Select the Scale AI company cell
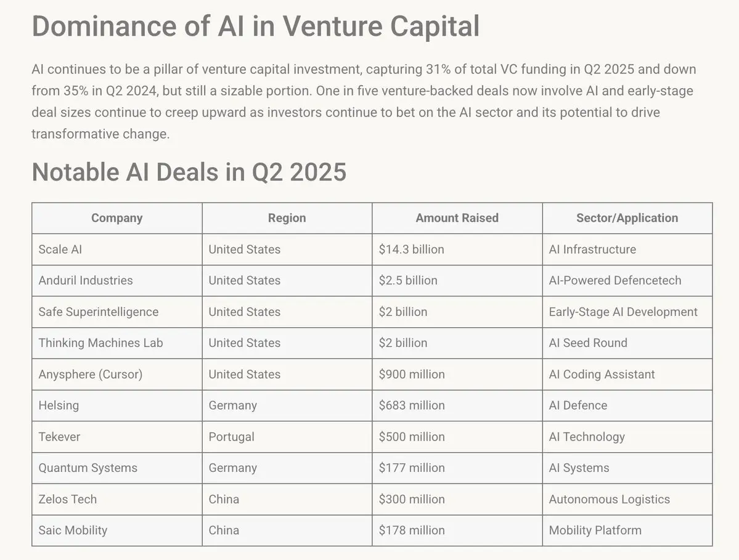 (117, 249)
